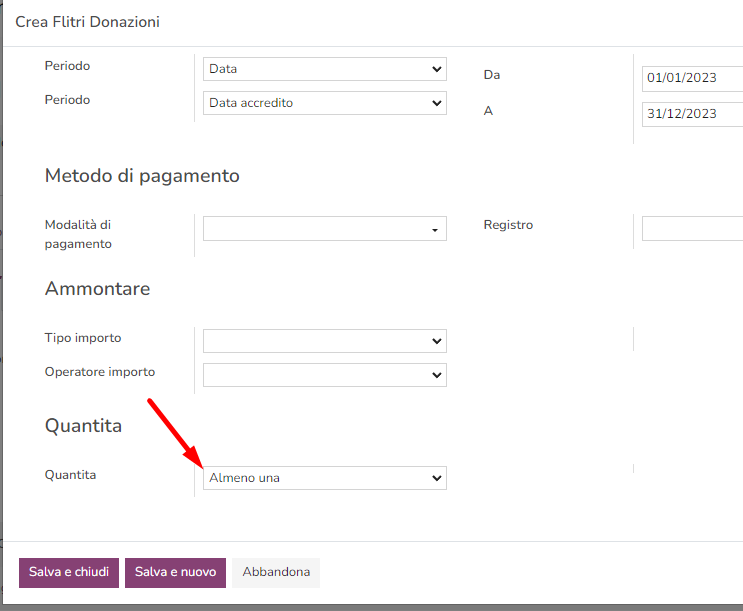The width and height of the screenshot is (743, 611).
Task: Open the Tipo importo dropdown
Action: pyautogui.click(x=325, y=341)
